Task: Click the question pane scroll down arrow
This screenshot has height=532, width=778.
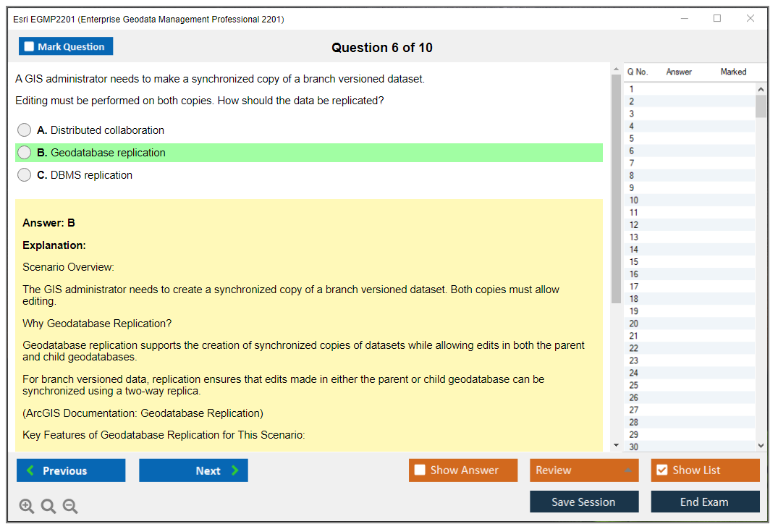Action: 616,445
